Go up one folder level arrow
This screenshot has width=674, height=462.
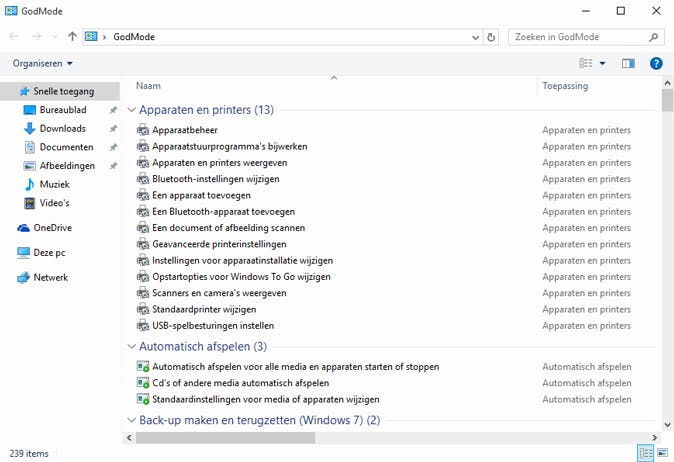pyautogui.click(x=72, y=37)
